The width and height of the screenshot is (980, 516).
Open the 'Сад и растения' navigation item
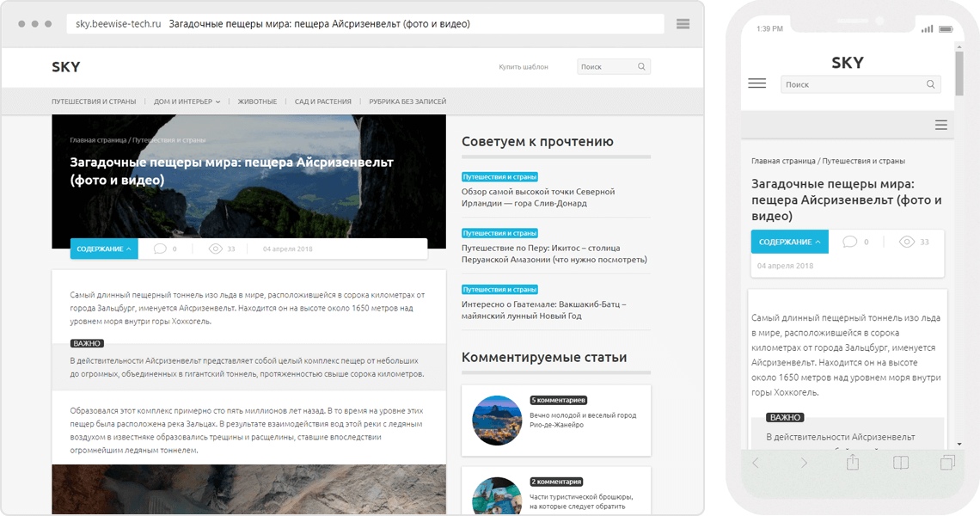[x=322, y=101]
